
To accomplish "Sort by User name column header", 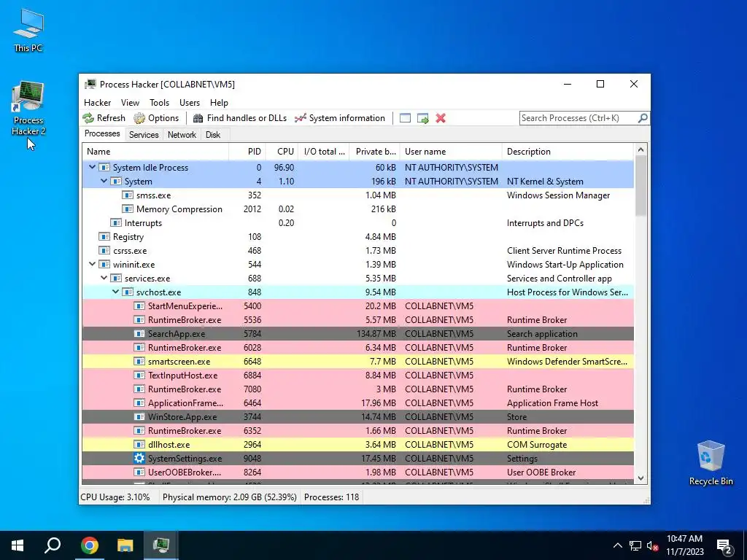I will point(451,152).
